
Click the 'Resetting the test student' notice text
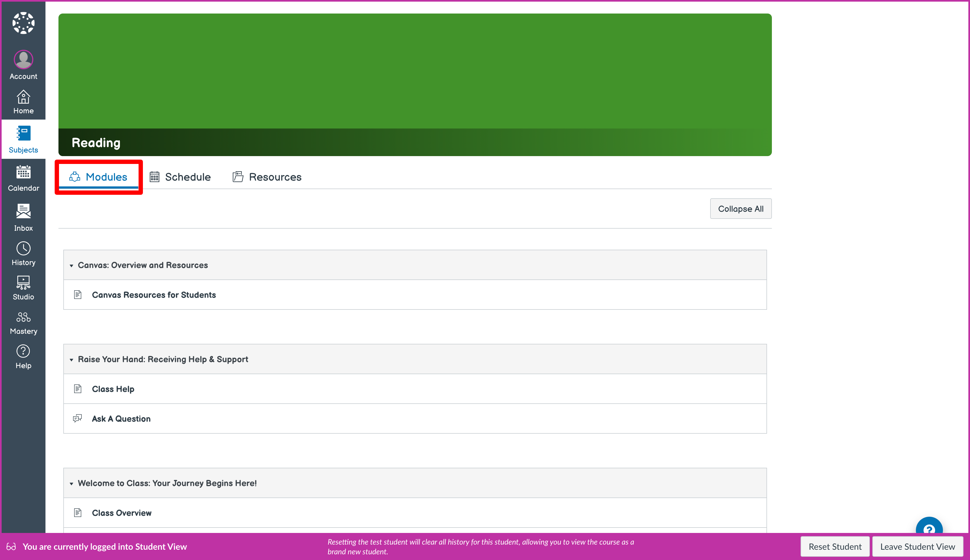(481, 546)
